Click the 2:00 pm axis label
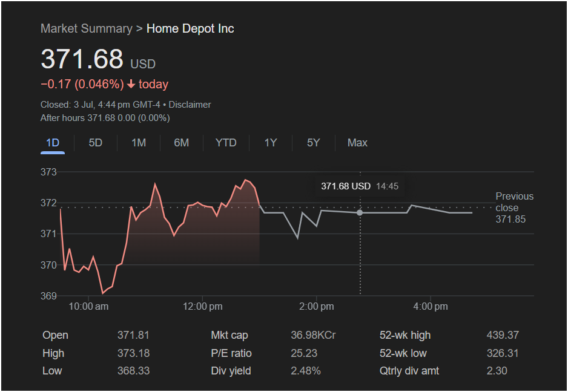Image resolution: width=568 pixels, height=392 pixels. point(317,307)
